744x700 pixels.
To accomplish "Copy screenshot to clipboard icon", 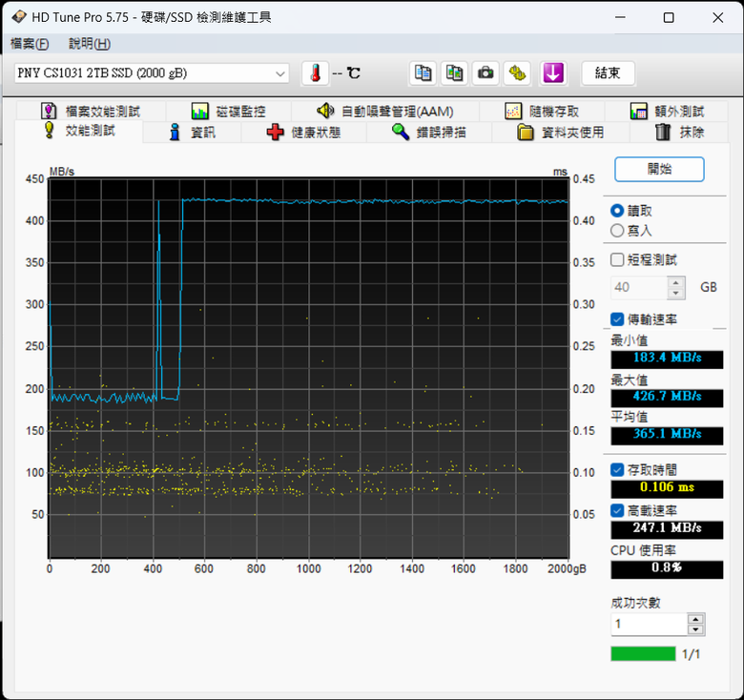I will 454,73.
